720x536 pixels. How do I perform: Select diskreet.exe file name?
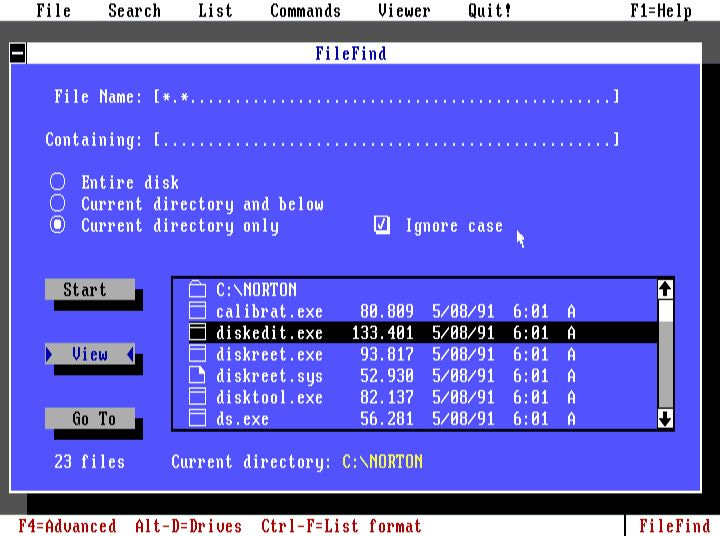(x=270, y=355)
